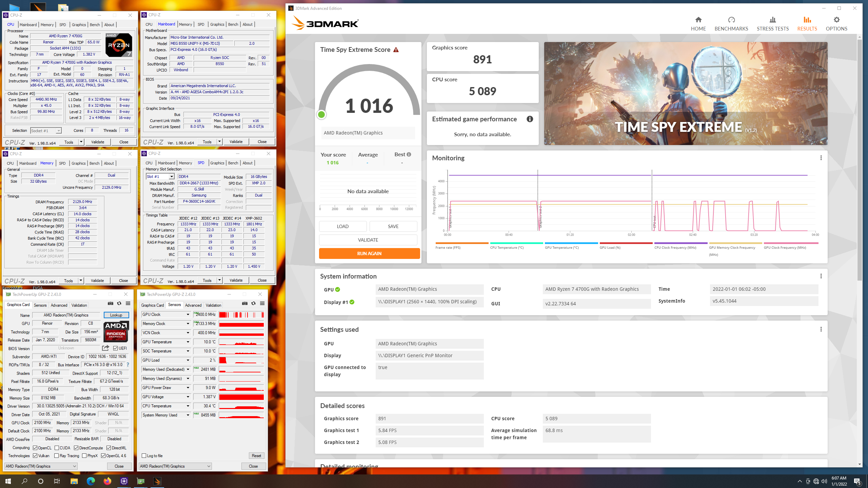Toggle the DirectML checkbox in GPU-Z
This screenshot has width=868, height=488.
pos(108,448)
